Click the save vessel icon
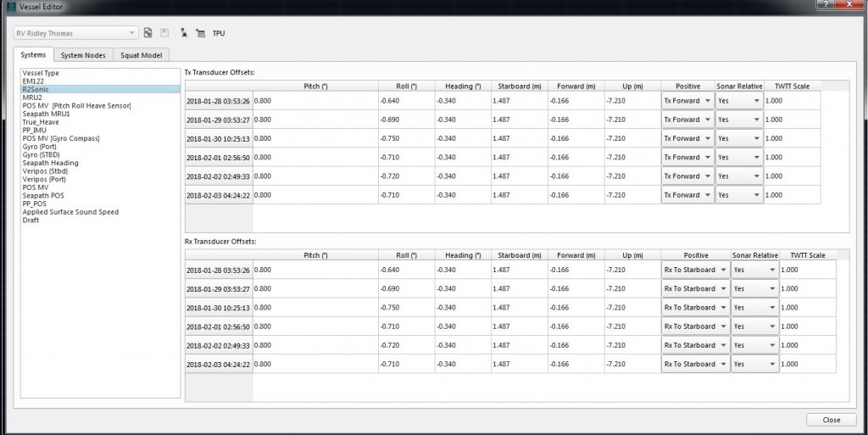868x435 pixels. 164,33
